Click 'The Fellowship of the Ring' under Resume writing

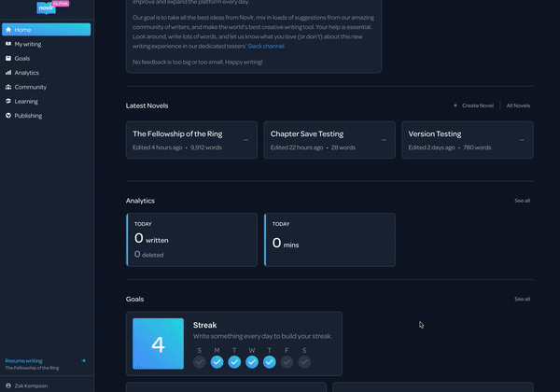point(32,368)
